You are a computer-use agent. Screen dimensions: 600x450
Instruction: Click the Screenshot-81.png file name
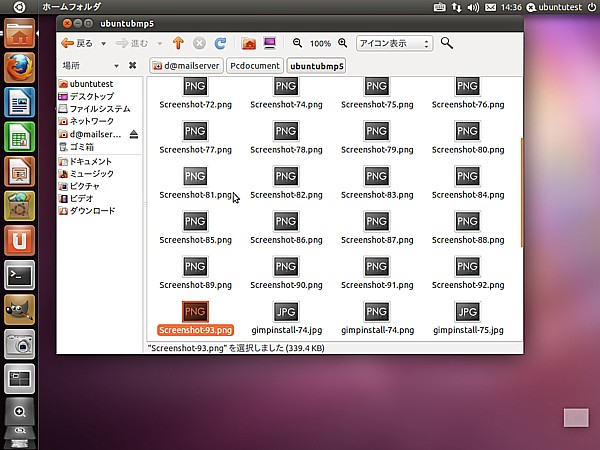point(195,195)
